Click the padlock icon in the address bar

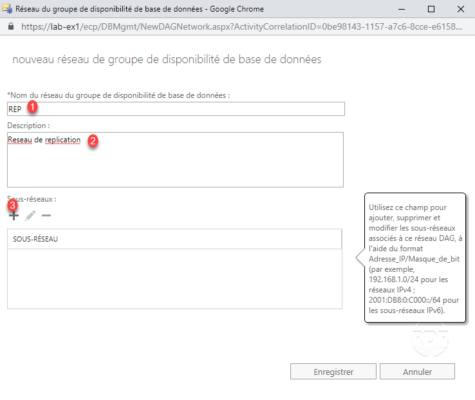pos(11,26)
